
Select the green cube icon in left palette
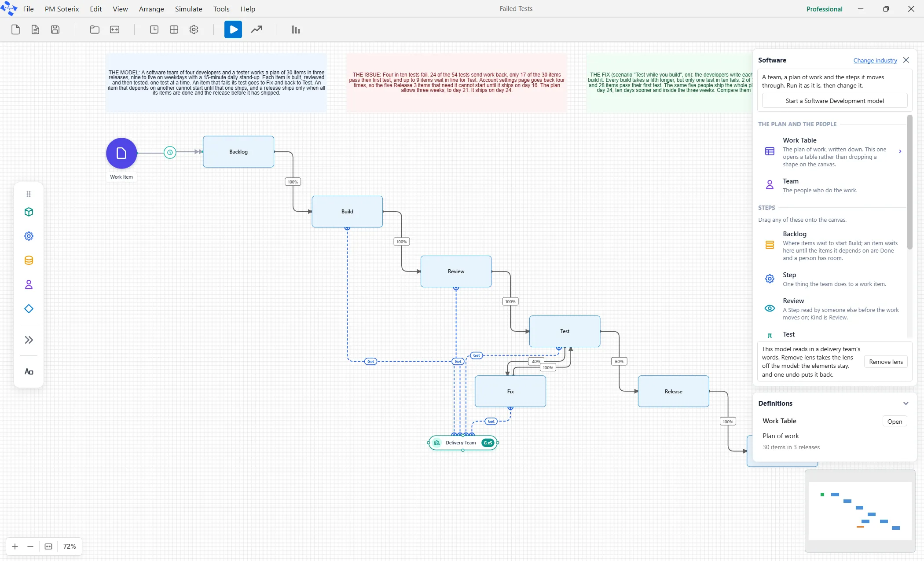pyautogui.click(x=29, y=212)
